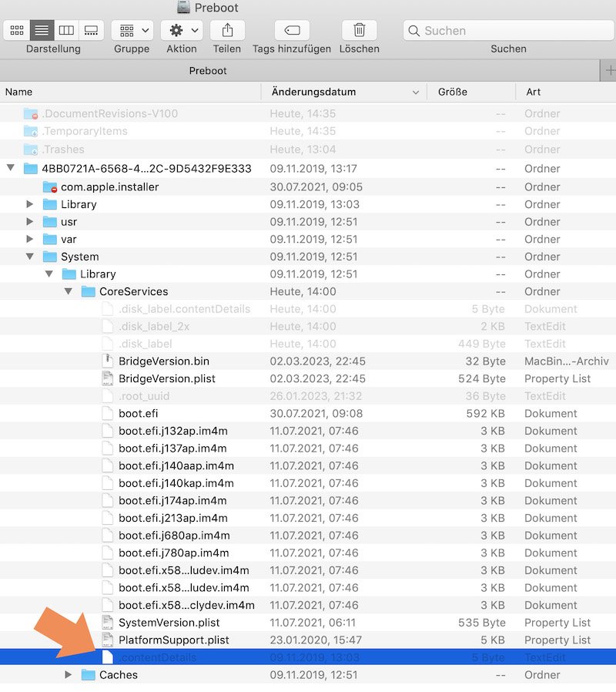Add a new tab with plus button

click(x=610, y=71)
